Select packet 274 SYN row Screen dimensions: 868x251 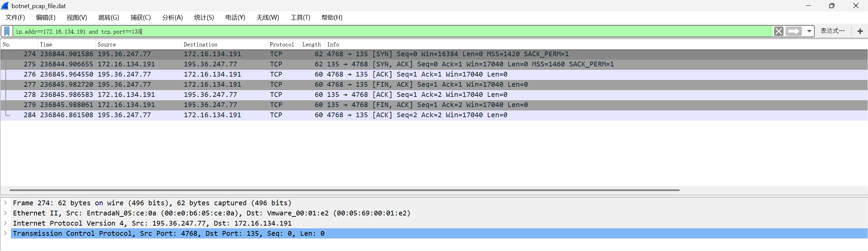(x=434, y=54)
